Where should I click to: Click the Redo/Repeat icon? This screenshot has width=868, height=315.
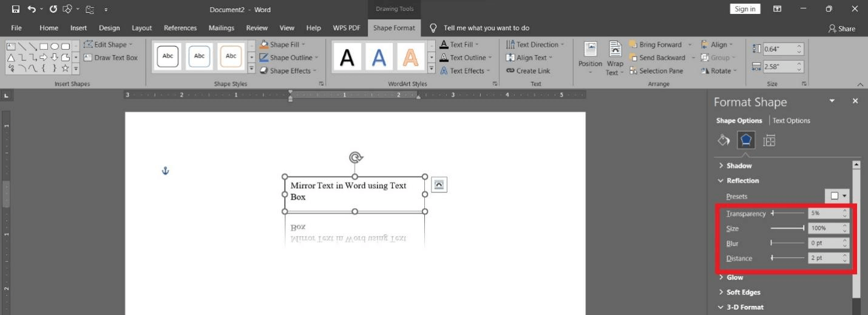53,9
